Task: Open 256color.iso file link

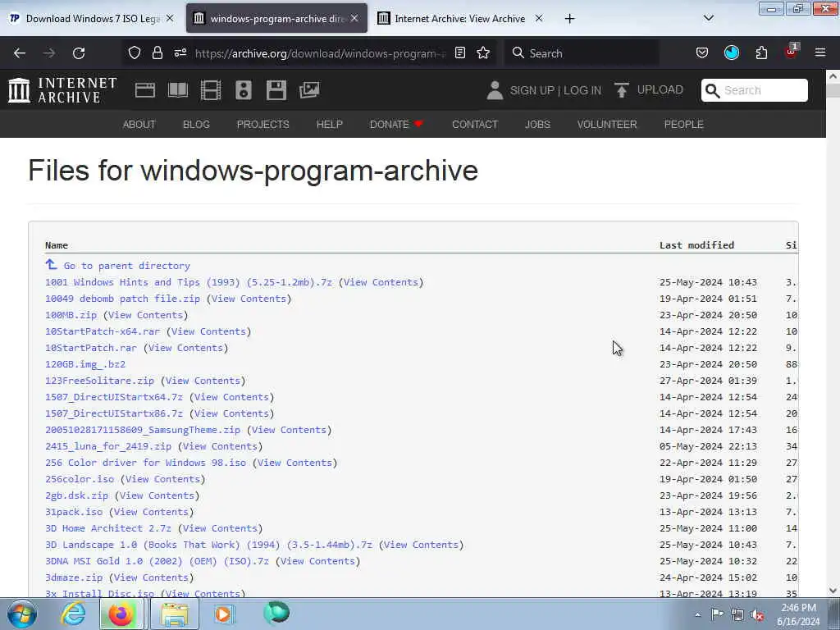Action: [x=80, y=479]
